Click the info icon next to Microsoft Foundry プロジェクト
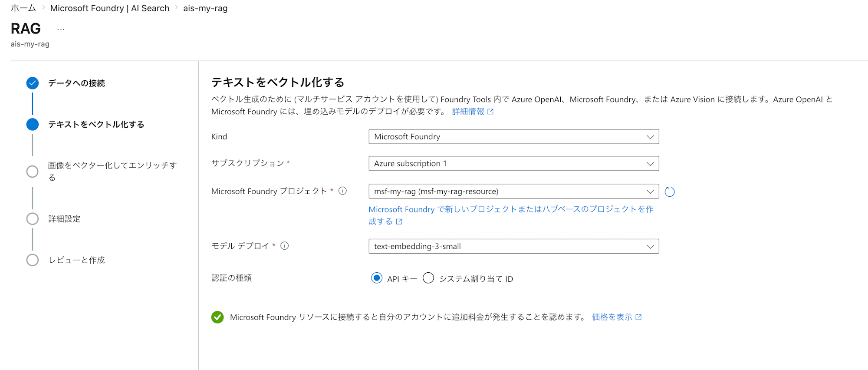Viewport: 868px width, 370px height. [342, 191]
